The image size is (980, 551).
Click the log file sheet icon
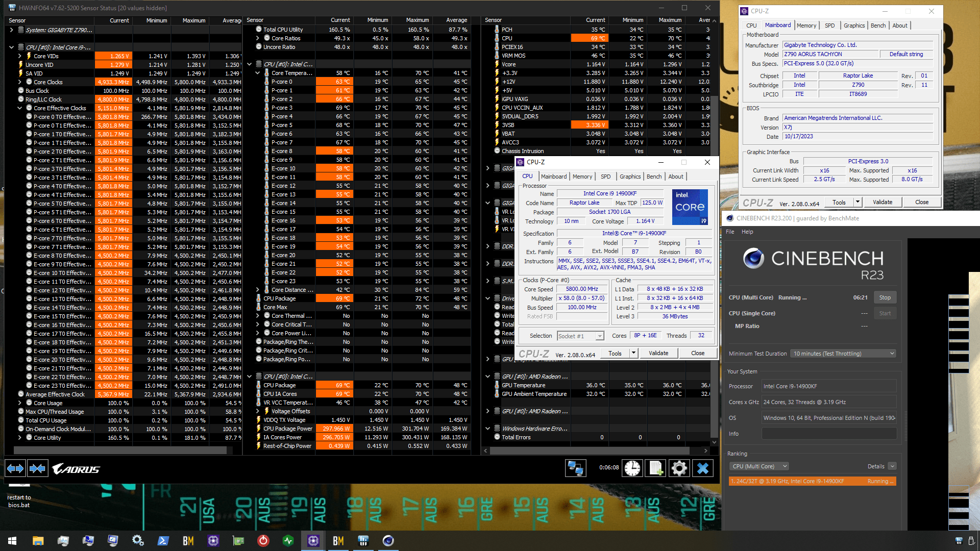(656, 468)
